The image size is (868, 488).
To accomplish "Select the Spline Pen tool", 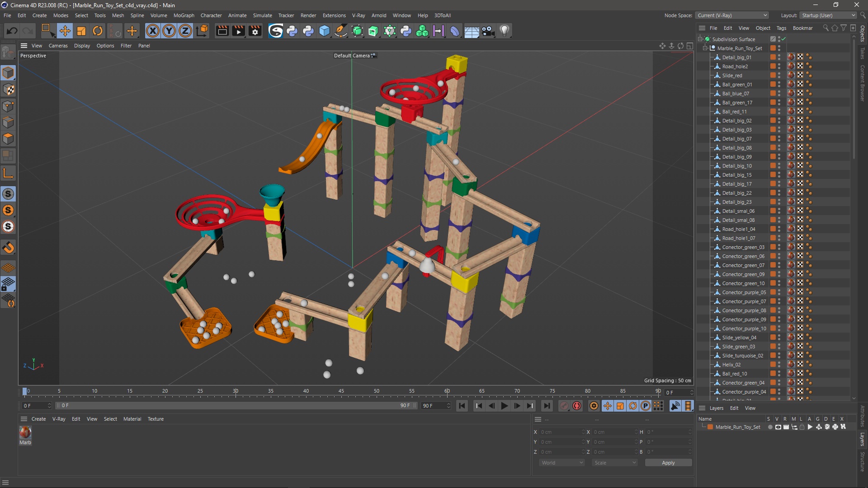I will pyautogui.click(x=341, y=31).
